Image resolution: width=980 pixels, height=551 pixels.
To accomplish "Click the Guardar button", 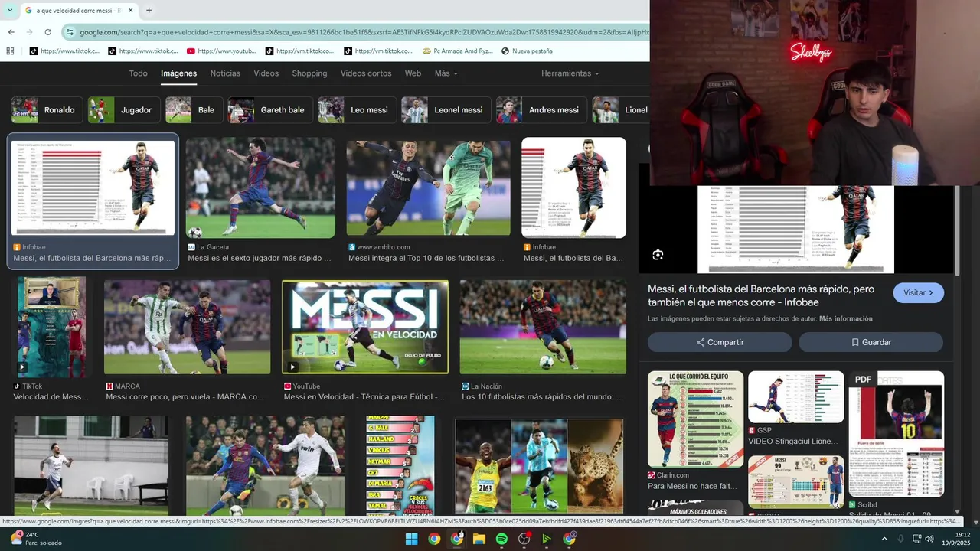I will 871,342.
